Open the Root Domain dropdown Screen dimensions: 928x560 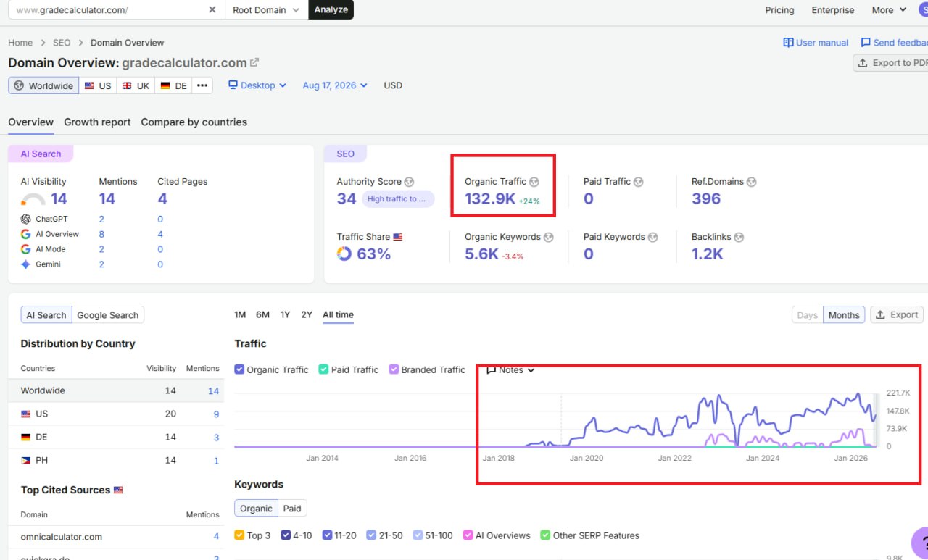coord(266,10)
